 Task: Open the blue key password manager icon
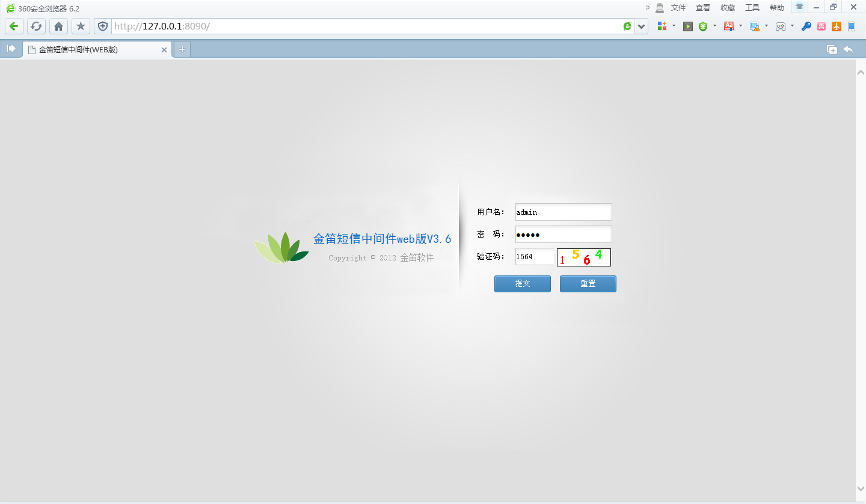coord(806,26)
